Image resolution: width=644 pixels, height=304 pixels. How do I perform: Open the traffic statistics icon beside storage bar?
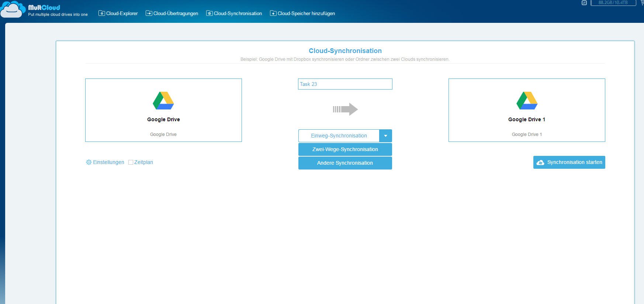pos(584,3)
